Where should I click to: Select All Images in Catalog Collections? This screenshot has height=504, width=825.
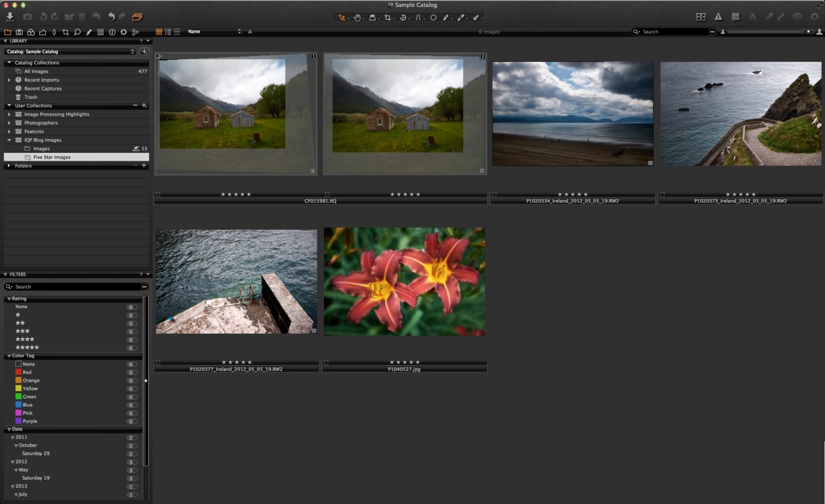36,71
